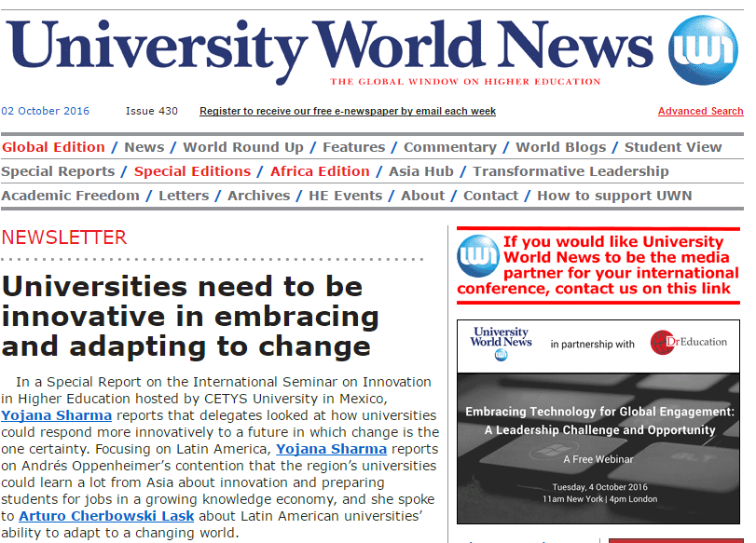Open the Embracing Technology webinar ad image
The width and height of the screenshot is (756, 543).
[598, 422]
